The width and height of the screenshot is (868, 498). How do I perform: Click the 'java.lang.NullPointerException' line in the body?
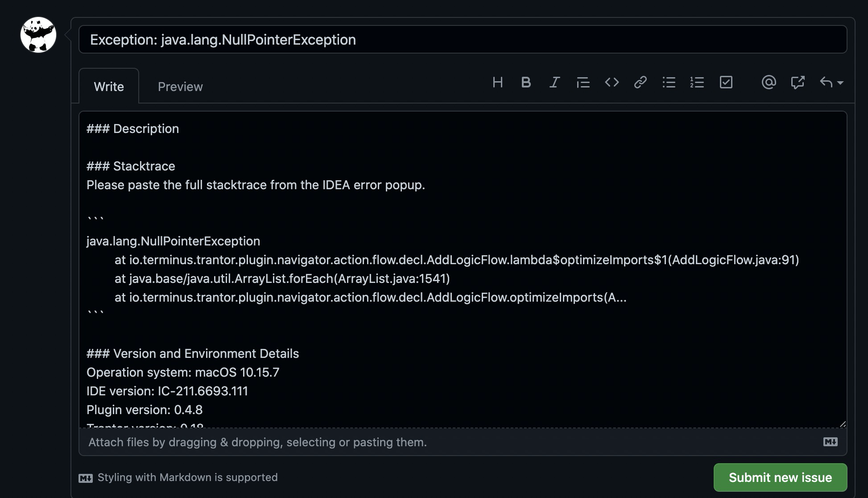tap(173, 241)
